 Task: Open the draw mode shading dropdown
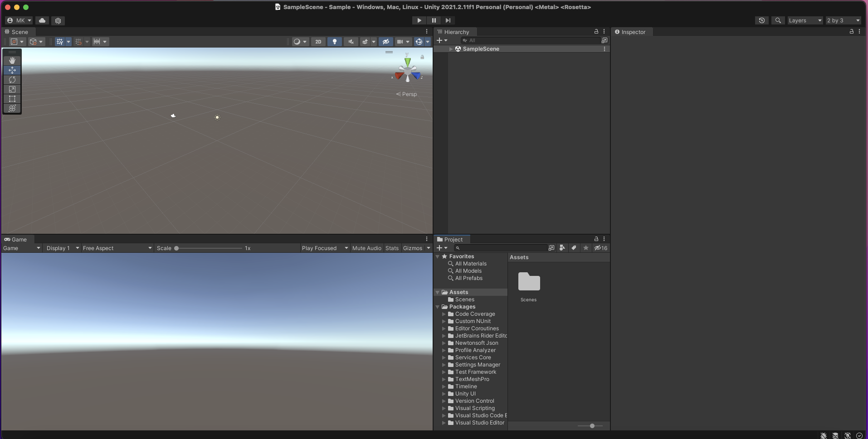pos(300,42)
